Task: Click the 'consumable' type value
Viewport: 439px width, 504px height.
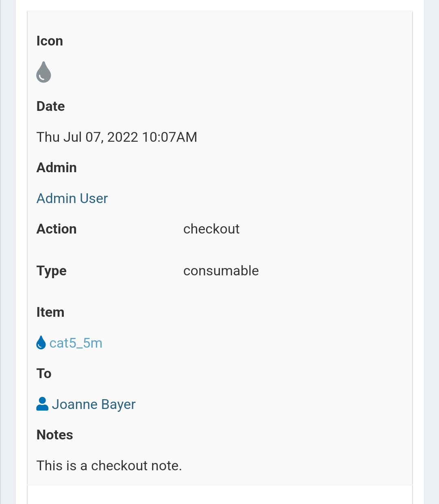Action: 221,270
